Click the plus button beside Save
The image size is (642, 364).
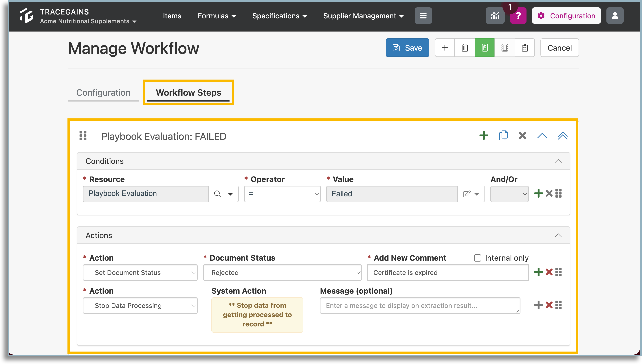(x=445, y=48)
